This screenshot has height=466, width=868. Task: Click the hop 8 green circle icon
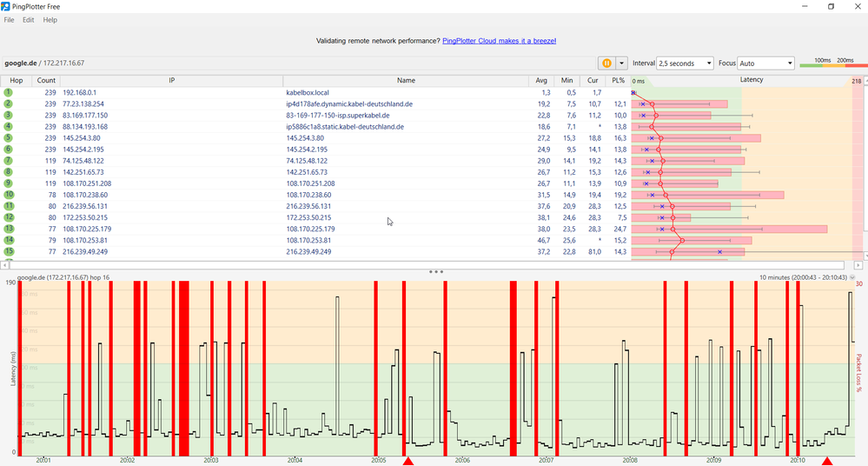click(x=9, y=172)
